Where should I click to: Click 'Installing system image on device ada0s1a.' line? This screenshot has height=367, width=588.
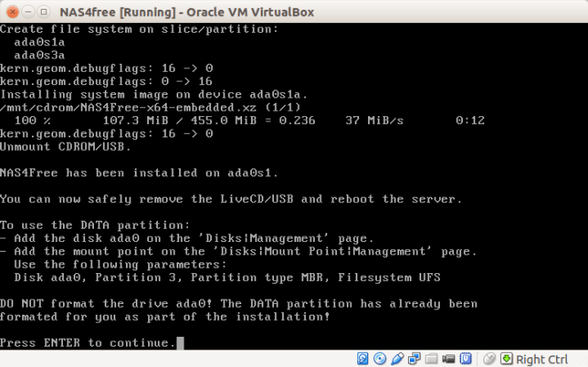(x=153, y=95)
